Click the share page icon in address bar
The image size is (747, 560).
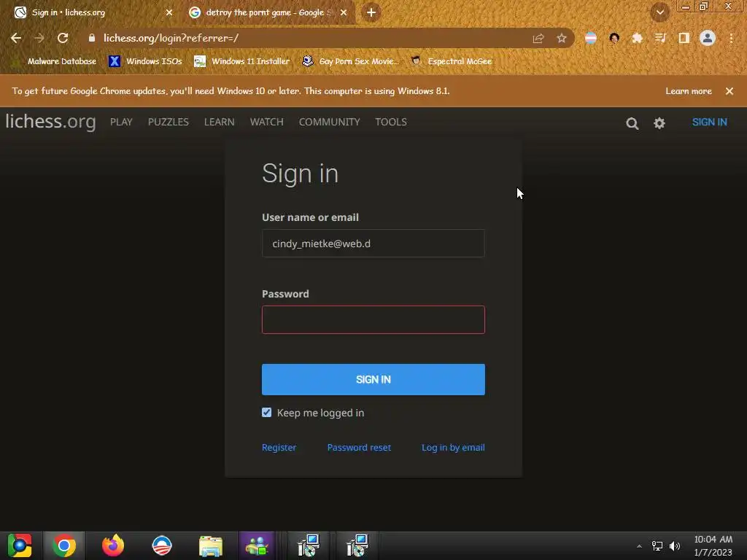tap(538, 39)
